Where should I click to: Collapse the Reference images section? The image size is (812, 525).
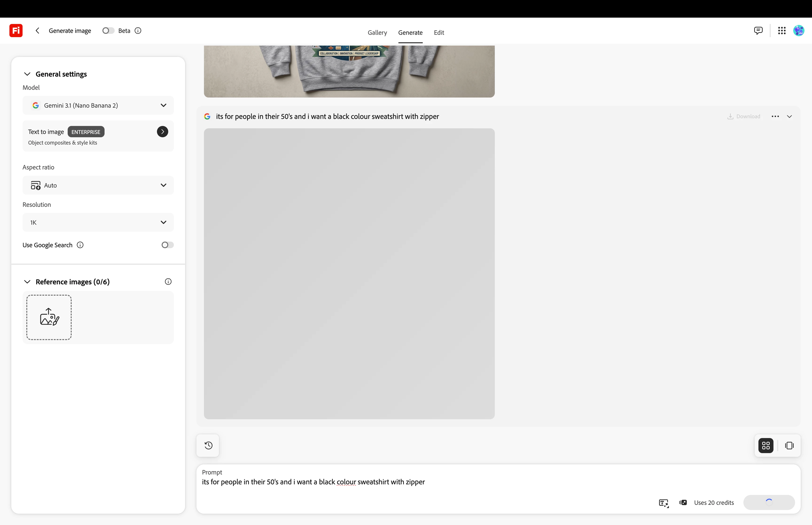[x=27, y=282]
